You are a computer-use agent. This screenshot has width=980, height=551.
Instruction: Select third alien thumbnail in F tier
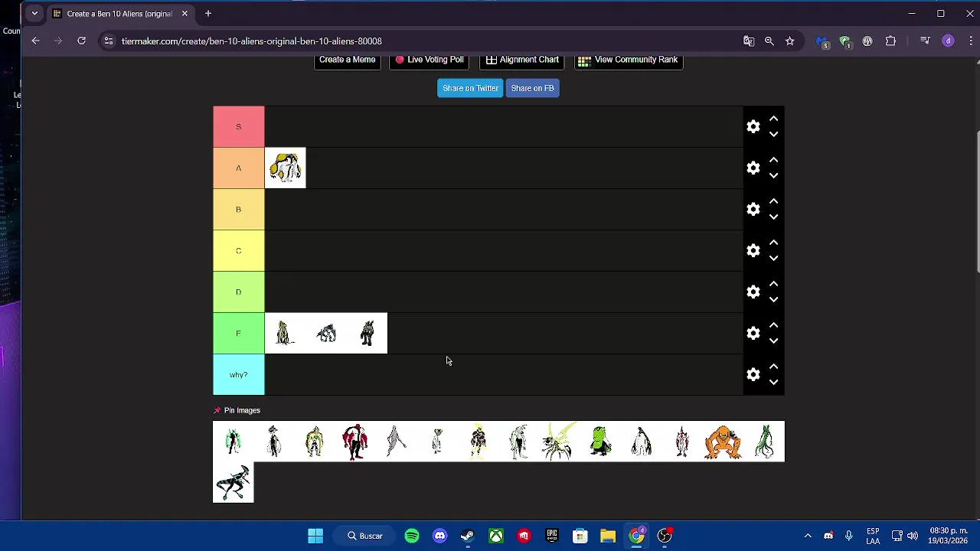pos(367,333)
